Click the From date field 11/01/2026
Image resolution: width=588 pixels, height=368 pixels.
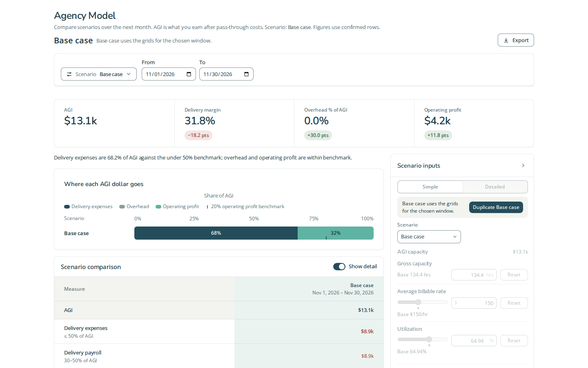pyautogui.click(x=169, y=74)
